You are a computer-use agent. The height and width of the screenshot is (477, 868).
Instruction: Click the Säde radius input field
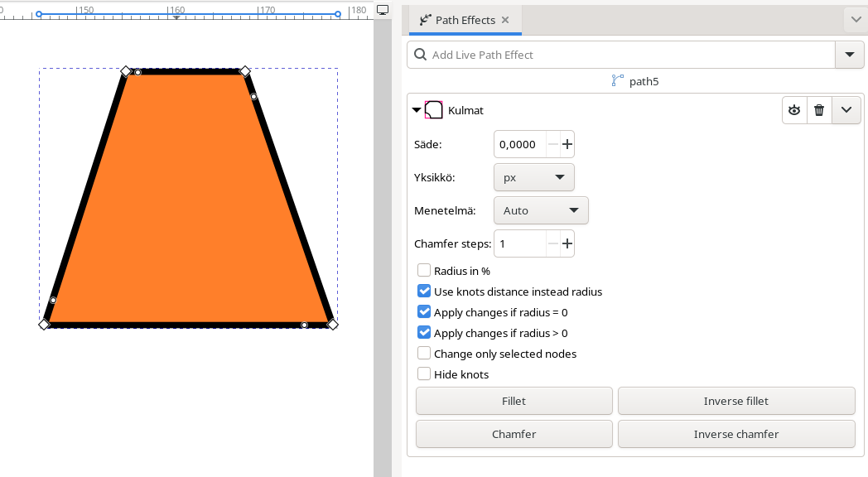[x=519, y=144]
